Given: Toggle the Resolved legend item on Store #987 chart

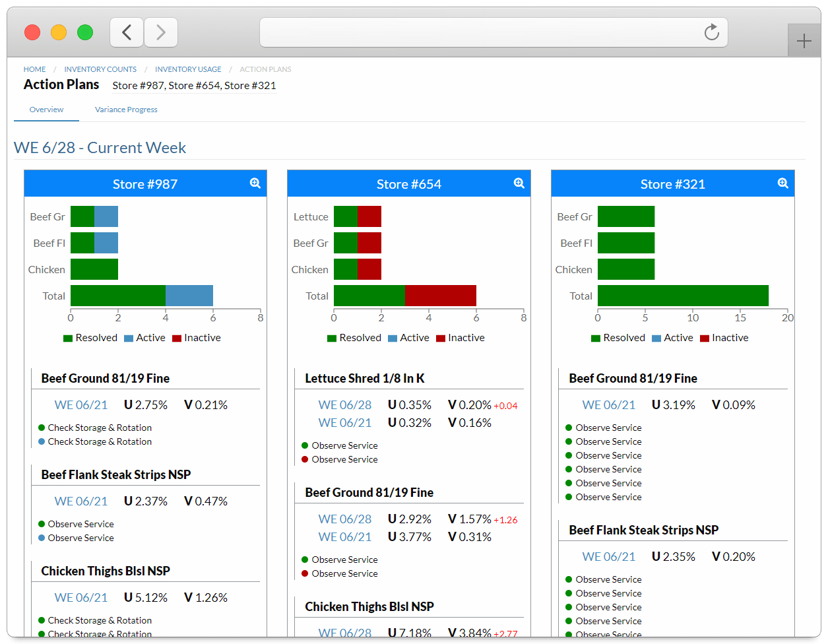Looking at the screenshot, I should [90, 337].
